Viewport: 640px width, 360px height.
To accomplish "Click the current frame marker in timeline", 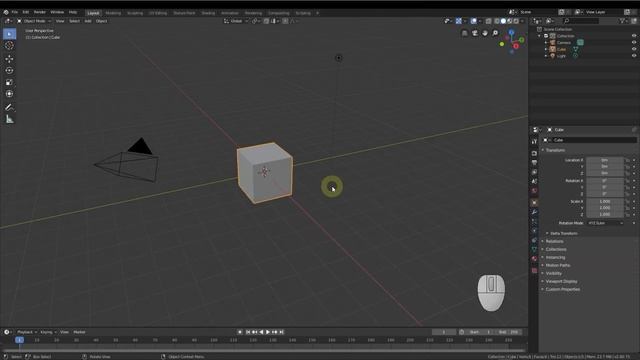I will [x=19, y=340].
